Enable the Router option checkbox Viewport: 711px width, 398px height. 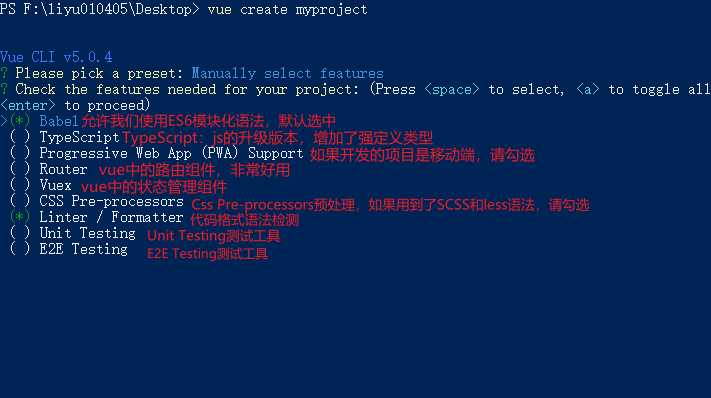[x=20, y=169]
